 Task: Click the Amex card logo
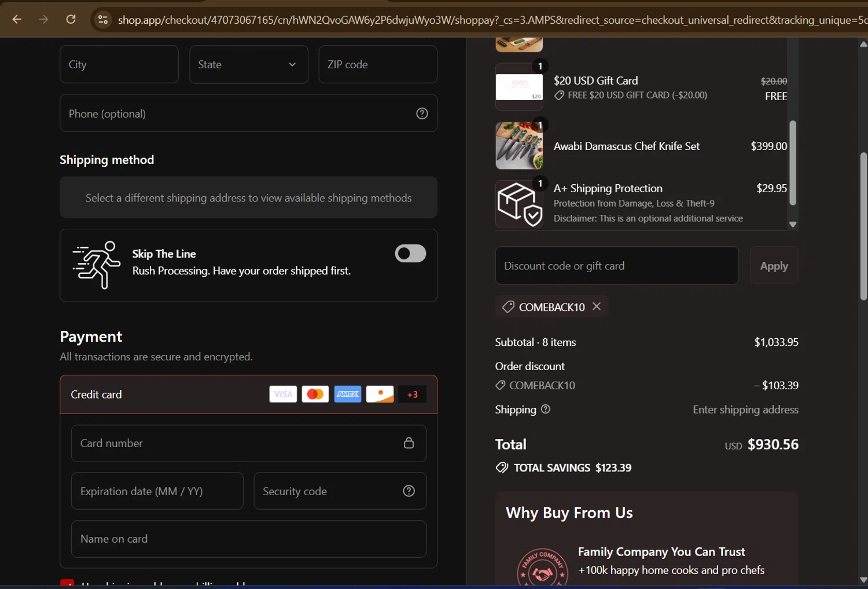[x=348, y=394]
